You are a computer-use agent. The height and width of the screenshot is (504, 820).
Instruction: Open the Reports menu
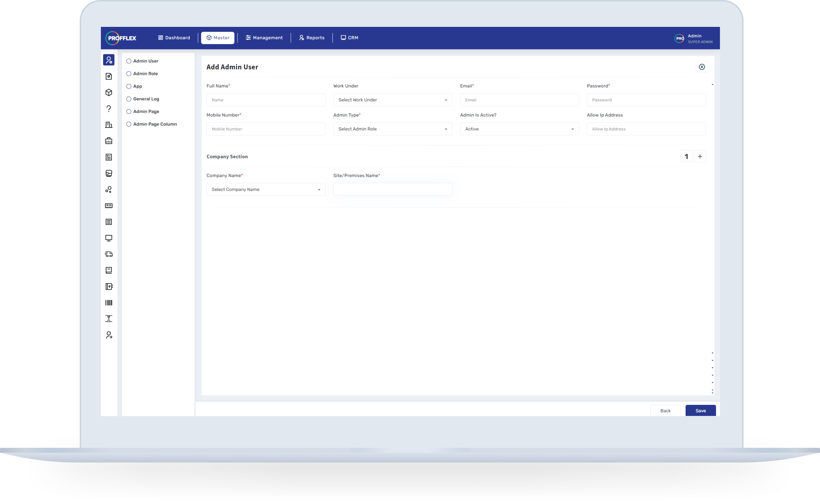[312, 38]
